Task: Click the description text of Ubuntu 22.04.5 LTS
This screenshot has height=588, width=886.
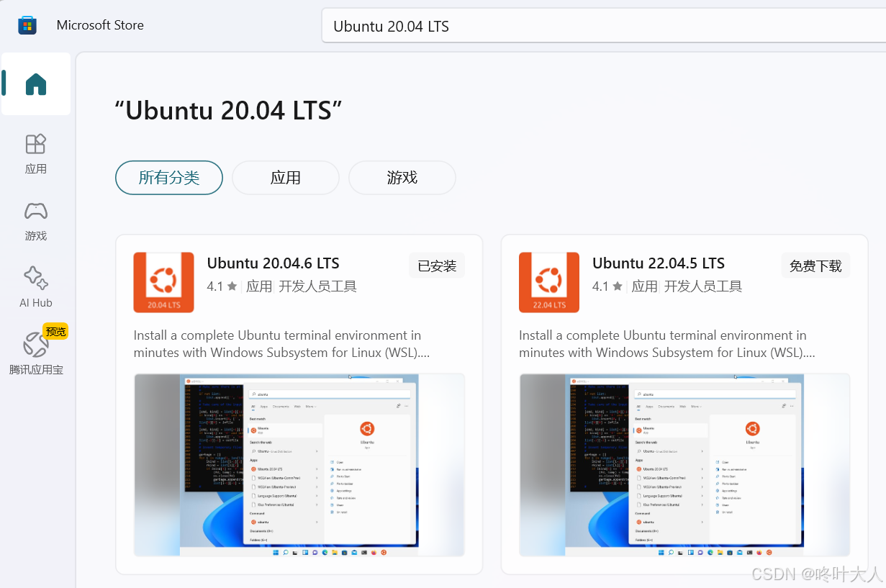Action: (667, 344)
